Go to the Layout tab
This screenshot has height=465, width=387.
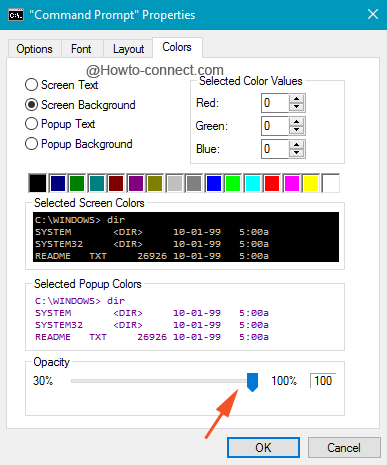click(x=128, y=49)
